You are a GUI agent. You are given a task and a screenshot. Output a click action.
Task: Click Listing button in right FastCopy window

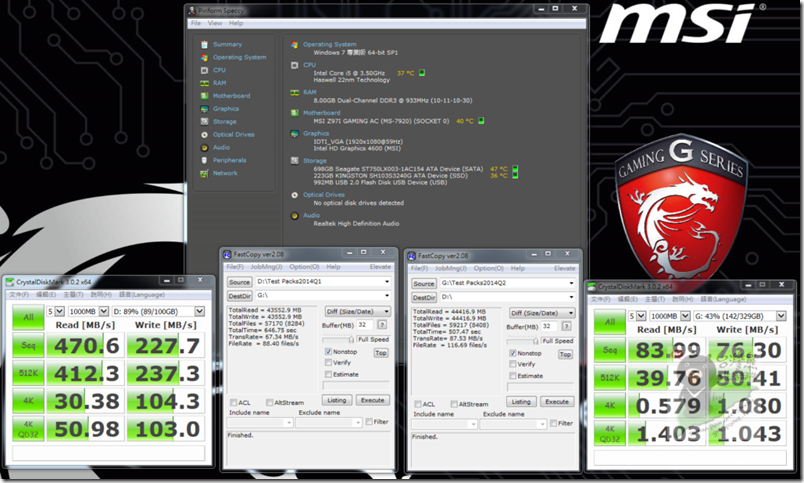[x=521, y=401]
